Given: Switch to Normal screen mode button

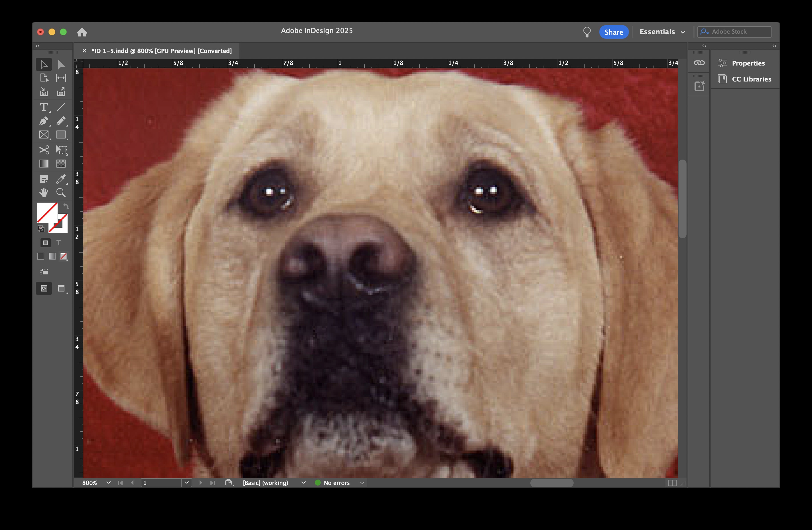Looking at the screenshot, I should (x=44, y=289).
